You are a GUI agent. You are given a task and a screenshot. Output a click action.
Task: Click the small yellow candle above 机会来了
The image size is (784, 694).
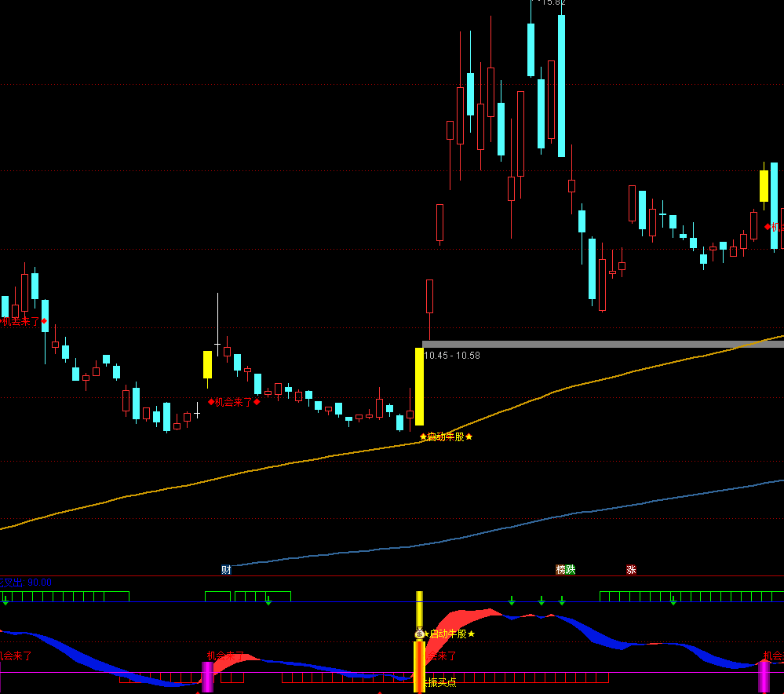(x=207, y=365)
